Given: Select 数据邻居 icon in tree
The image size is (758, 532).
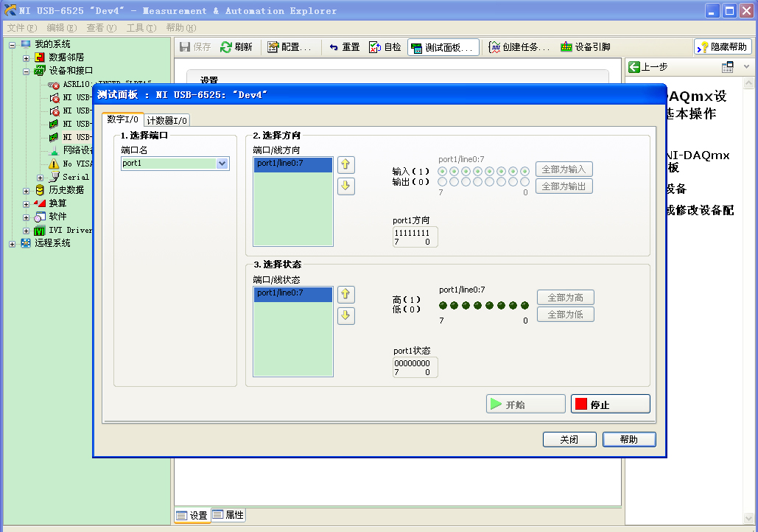Looking at the screenshot, I should pyautogui.click(x=40, y=57).
